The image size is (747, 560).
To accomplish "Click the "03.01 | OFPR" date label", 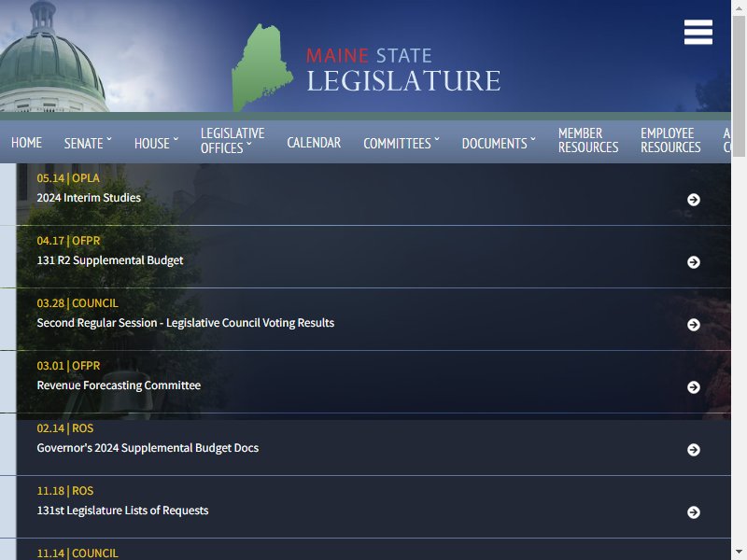I will (x=68, y=366).
